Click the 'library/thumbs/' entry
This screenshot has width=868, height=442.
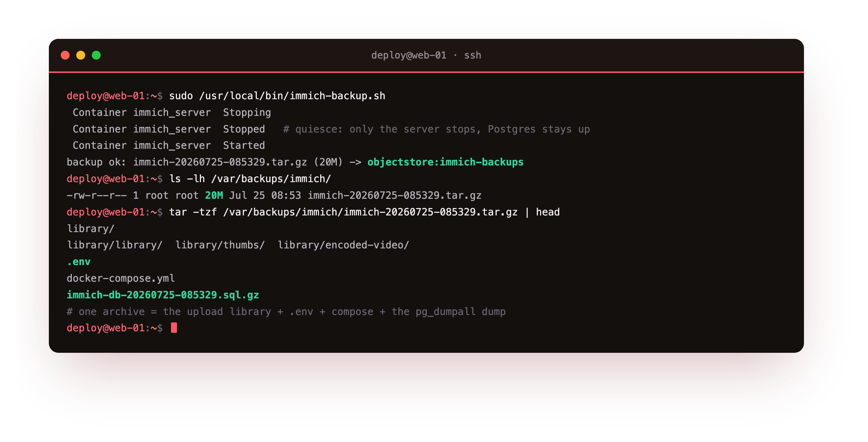click(220, 245)
